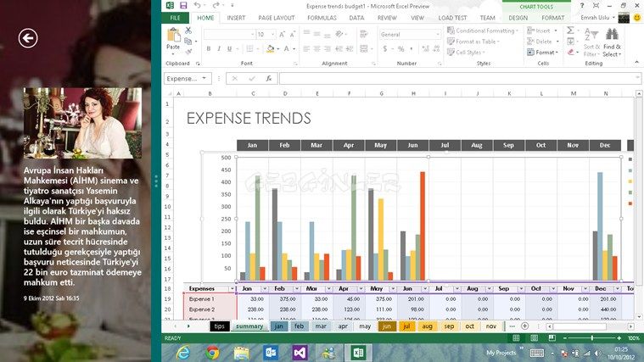Click the Undo icon in Excel title bar
This screenshot has height=362, width=644.
coord(198,5)
